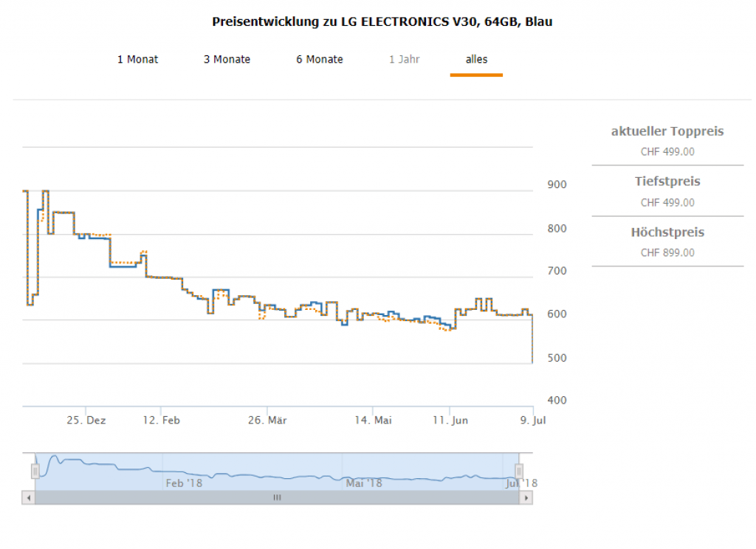
Task: Switch to the 3 Monate range
Action: pyautogui.click(x=227, y=60)
